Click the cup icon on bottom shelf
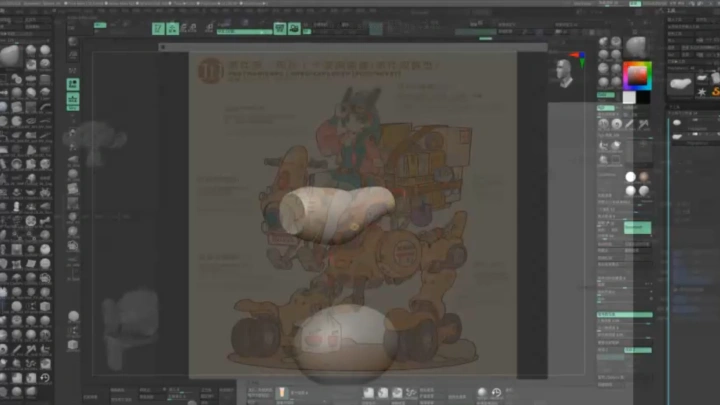This screenshot has height=405, width=720. pos(282,393)
